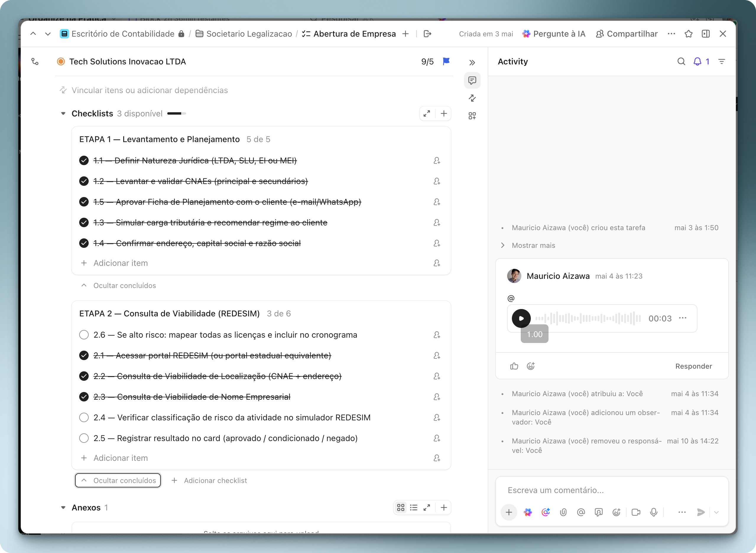Go to next task with down chevron

click(48, 34)
